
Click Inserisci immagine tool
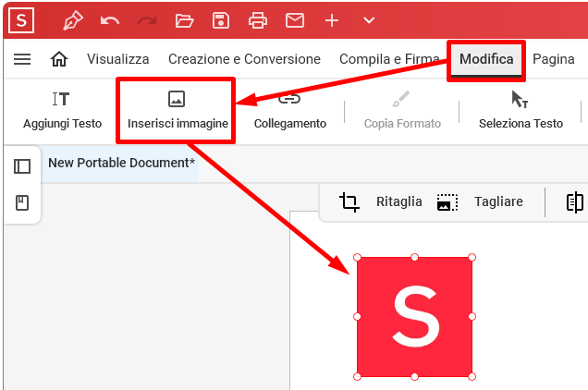click(178, 111)
